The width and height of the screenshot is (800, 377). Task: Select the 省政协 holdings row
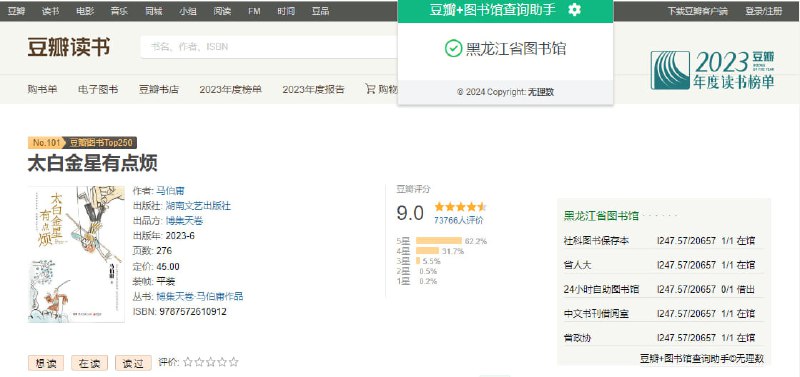pyautogui.click(x=663, y=338)
